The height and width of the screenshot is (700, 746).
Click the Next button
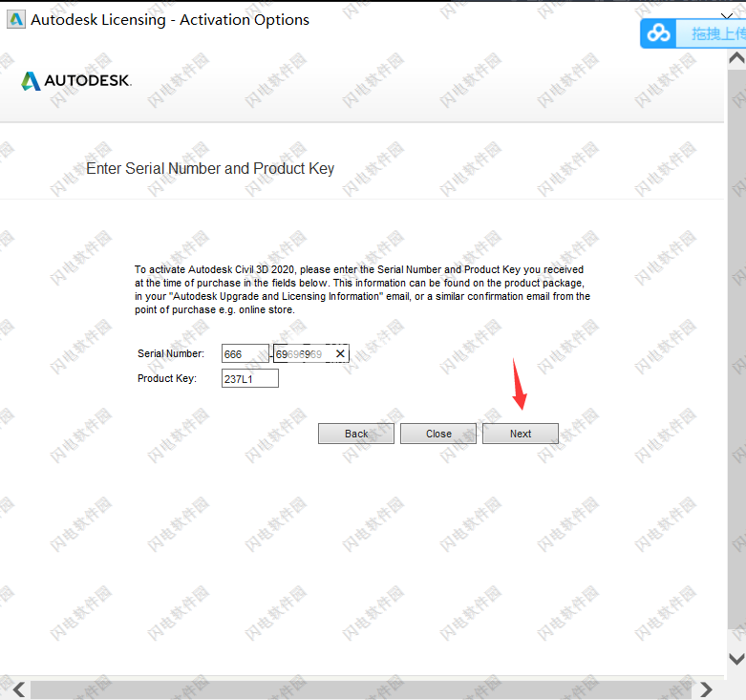[521, 434]
